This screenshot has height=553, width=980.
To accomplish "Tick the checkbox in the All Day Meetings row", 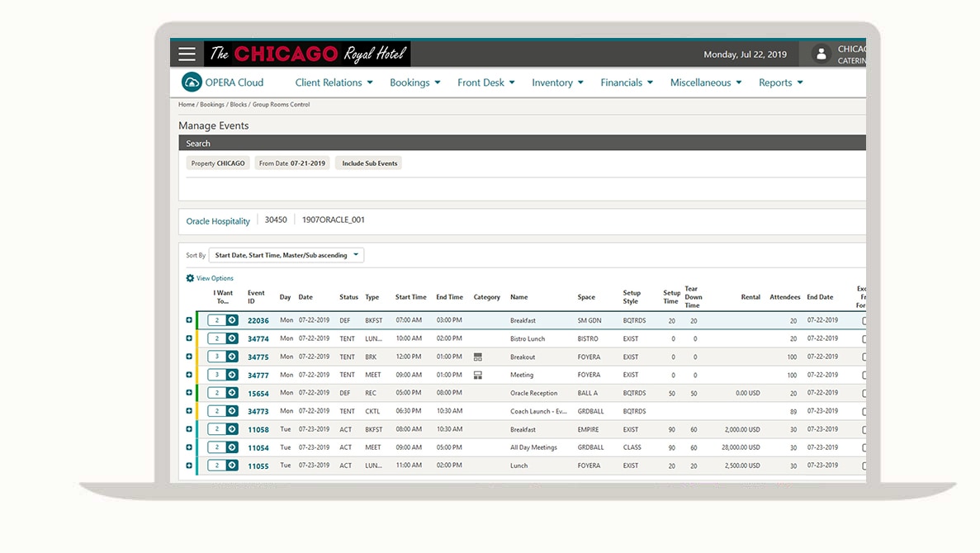I will tap(864, 448).
